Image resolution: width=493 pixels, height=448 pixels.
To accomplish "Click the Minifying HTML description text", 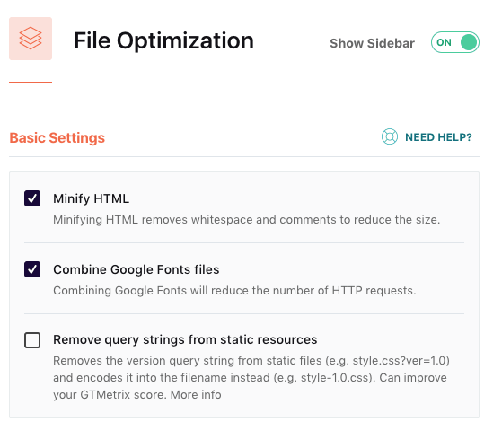I will pos(246,219).
